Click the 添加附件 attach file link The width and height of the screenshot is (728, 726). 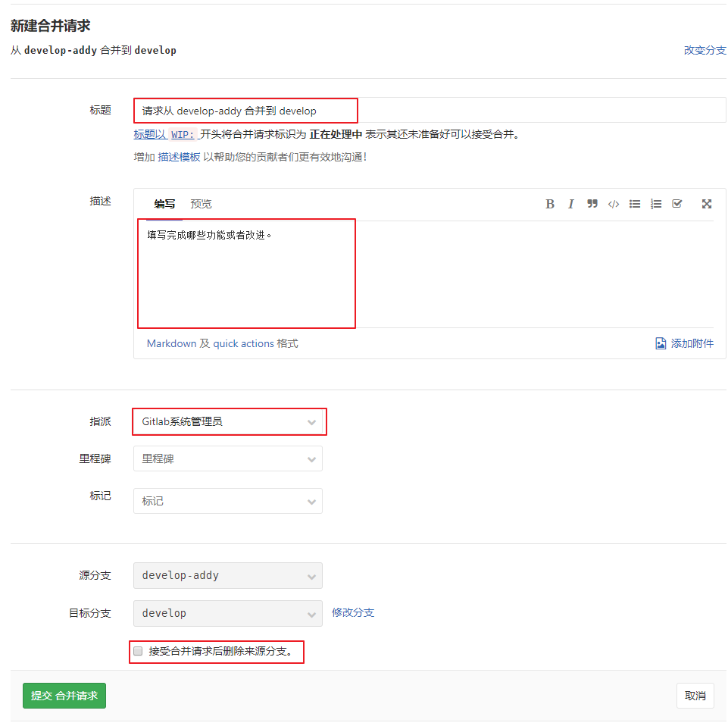pos(685,343)
